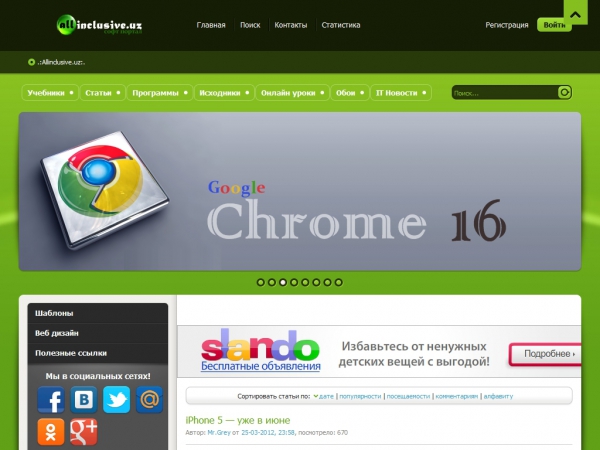
Task: Select the fifth slider dot
Action: [x=305, y=282]
